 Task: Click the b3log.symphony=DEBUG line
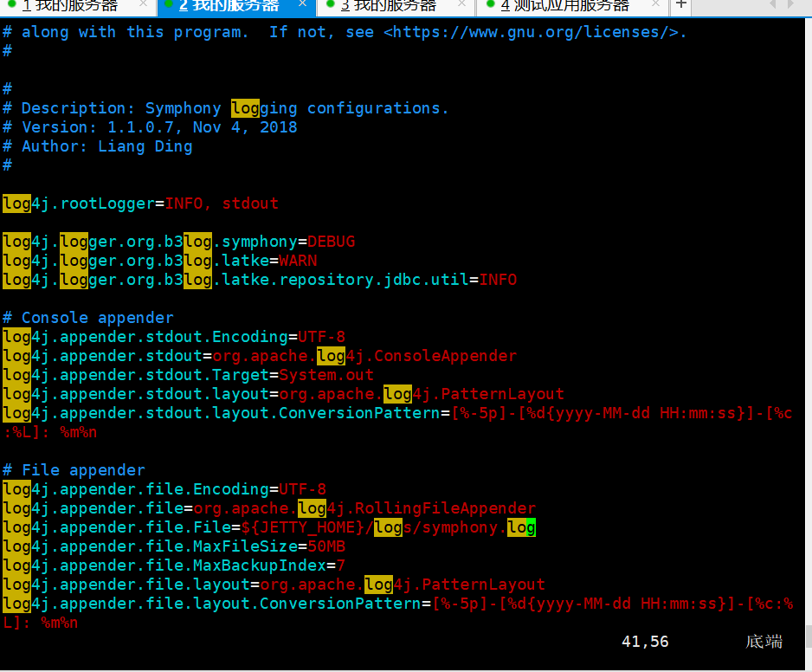coord(178,242)
